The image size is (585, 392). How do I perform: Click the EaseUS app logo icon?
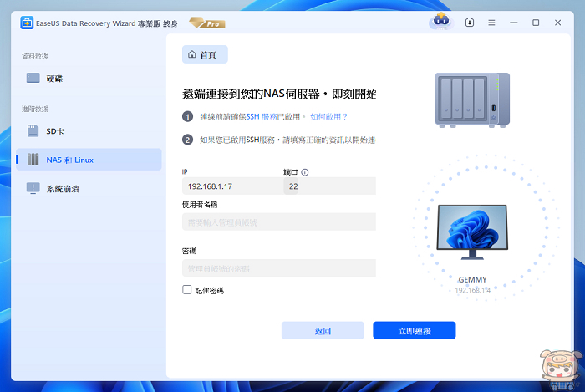(27, 23)
